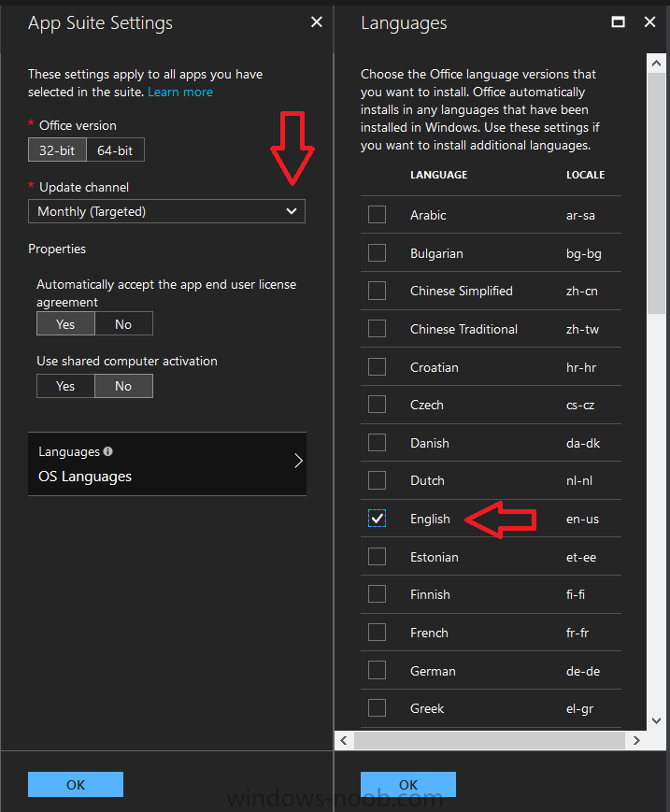Select 32-bit Office version
The width and height of the screenshot is (670, 812).
coord(57,150)
